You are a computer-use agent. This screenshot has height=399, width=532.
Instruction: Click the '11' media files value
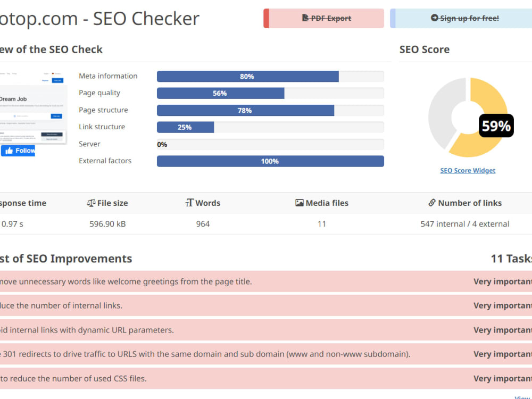[x=322, y=224]
